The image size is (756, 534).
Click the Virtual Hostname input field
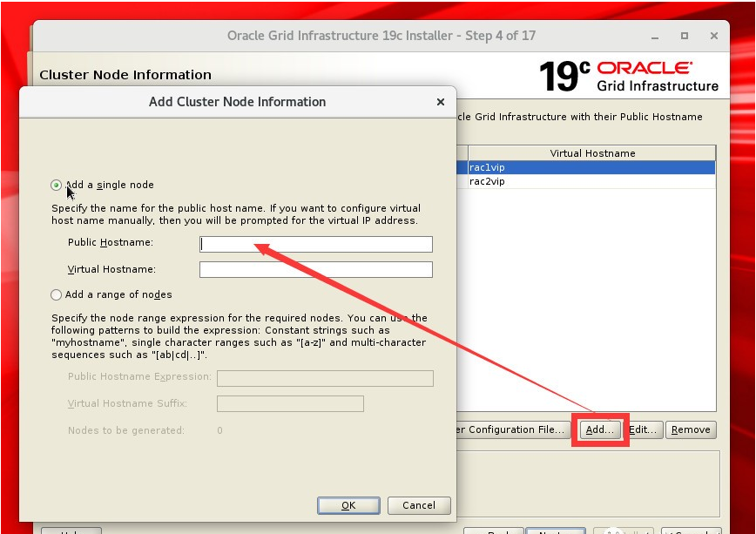click(x=316, y=270)
